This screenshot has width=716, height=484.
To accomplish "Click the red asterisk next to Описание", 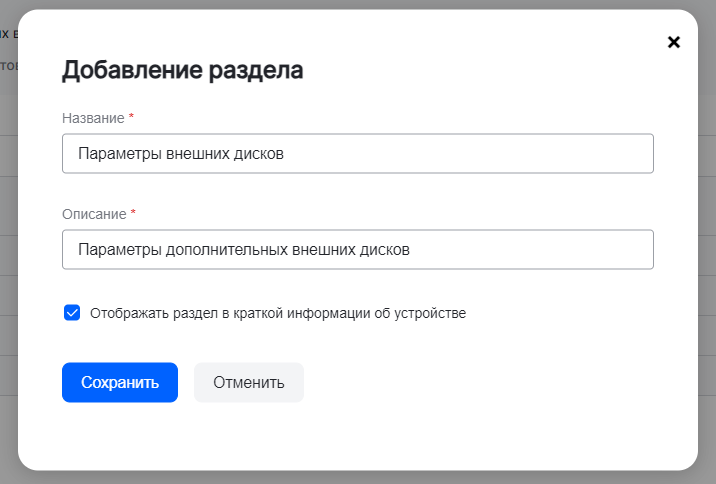I will [133, 214].
